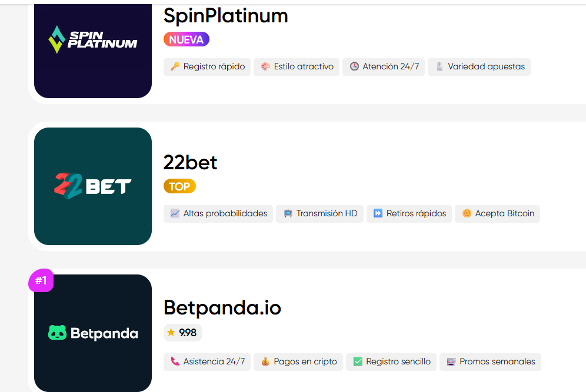Click the Bitcoin coin icon

click(x=467, y=214)
